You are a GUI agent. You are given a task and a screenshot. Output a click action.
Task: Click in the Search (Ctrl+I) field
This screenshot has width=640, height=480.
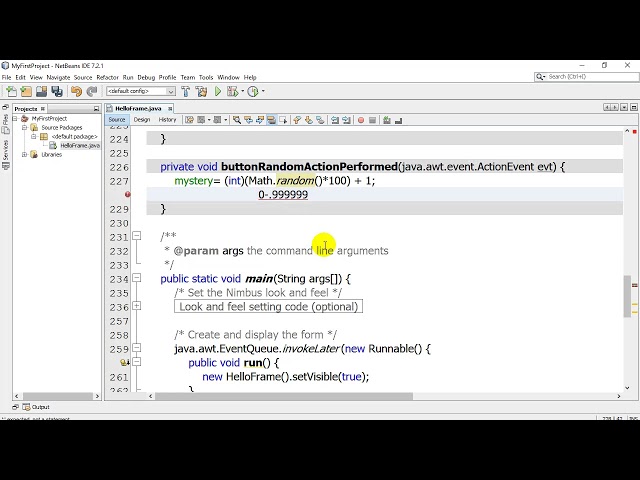tap(587, 77)
